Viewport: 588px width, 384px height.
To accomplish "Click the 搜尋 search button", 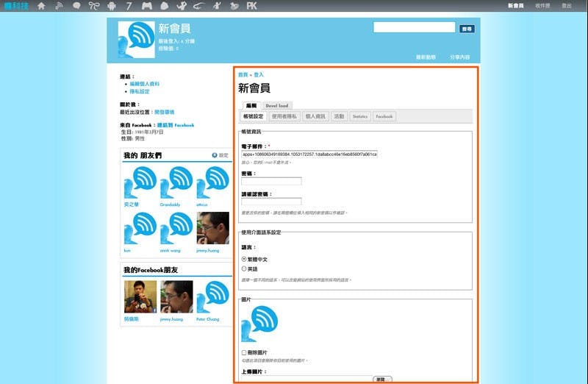I will pyautogui.click(x=467, y=29).
